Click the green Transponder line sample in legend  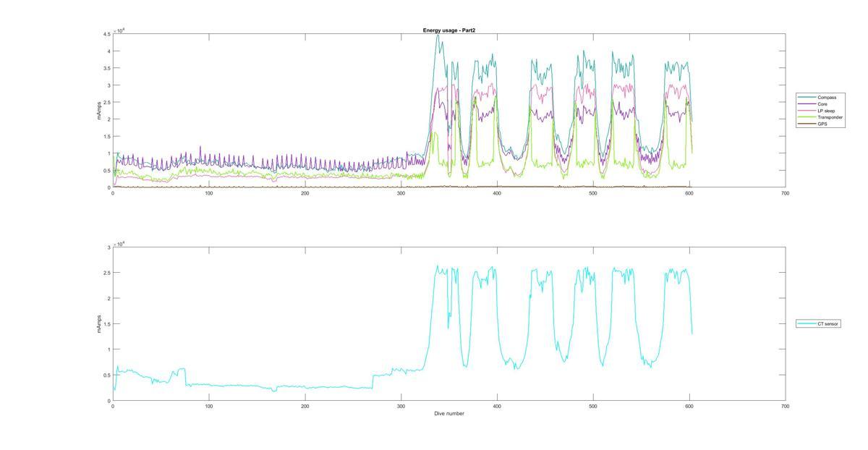(807, 117)
